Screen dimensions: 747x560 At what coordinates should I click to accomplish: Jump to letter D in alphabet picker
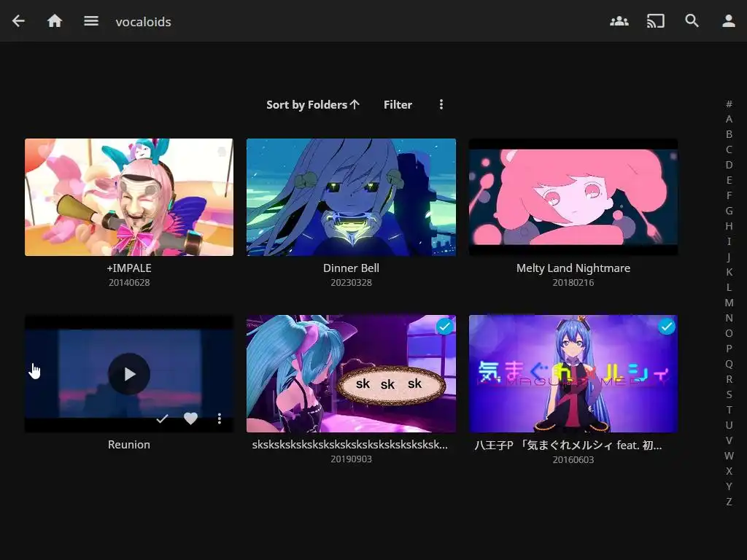pos(729,165)
